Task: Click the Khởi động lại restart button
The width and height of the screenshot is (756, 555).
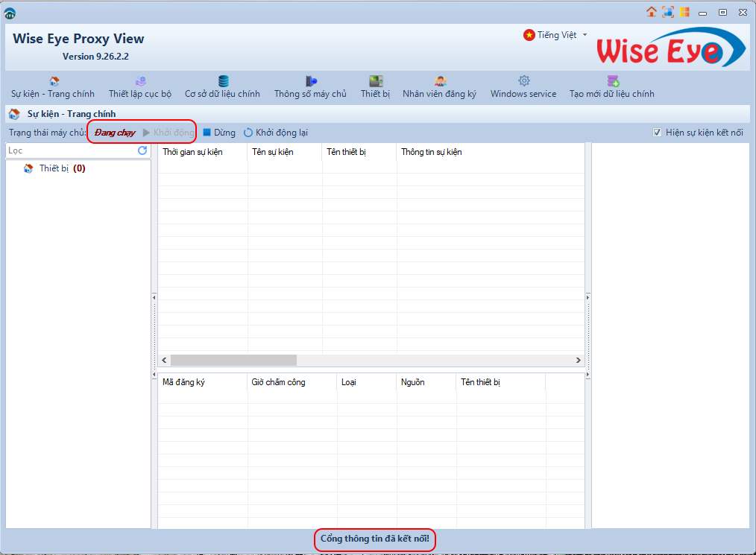Action: pos(276,133)
